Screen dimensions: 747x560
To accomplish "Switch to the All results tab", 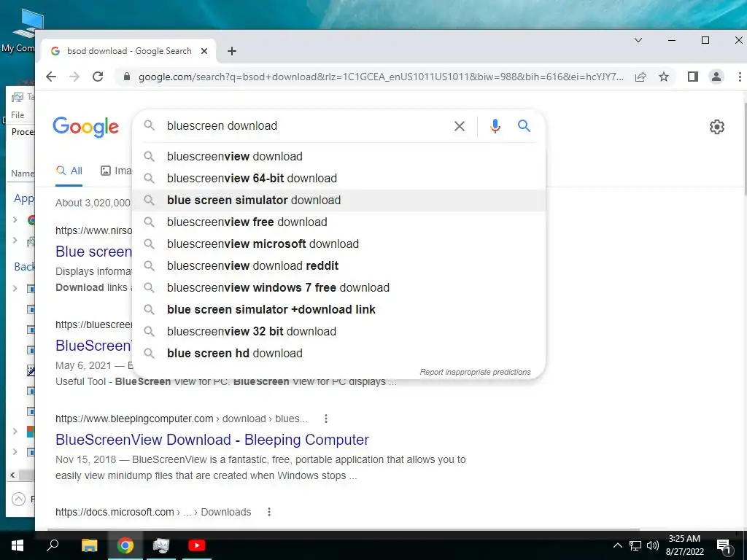I will click(69, 171).
